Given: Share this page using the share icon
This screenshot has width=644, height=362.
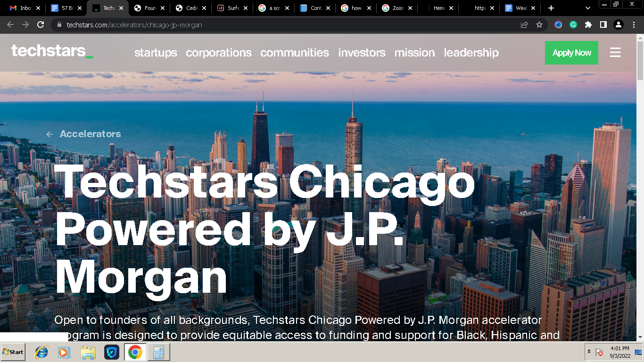Looking at the screenshot, I should click(x=524, y=25).
